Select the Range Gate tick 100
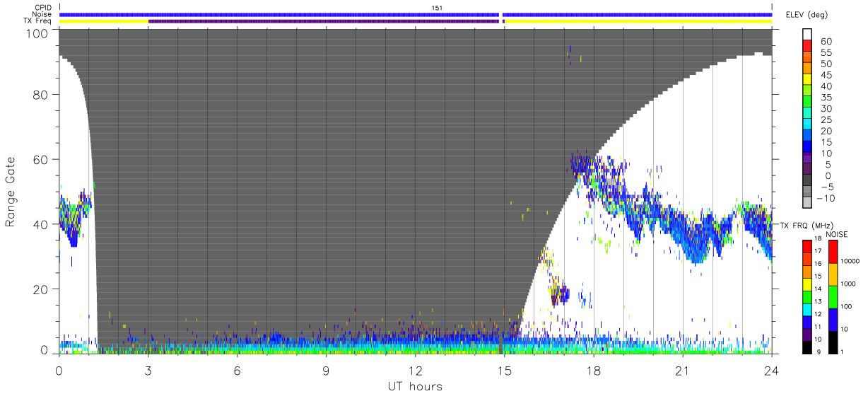The height and width of the screenshot is (401, 868). tap(38, 33)
